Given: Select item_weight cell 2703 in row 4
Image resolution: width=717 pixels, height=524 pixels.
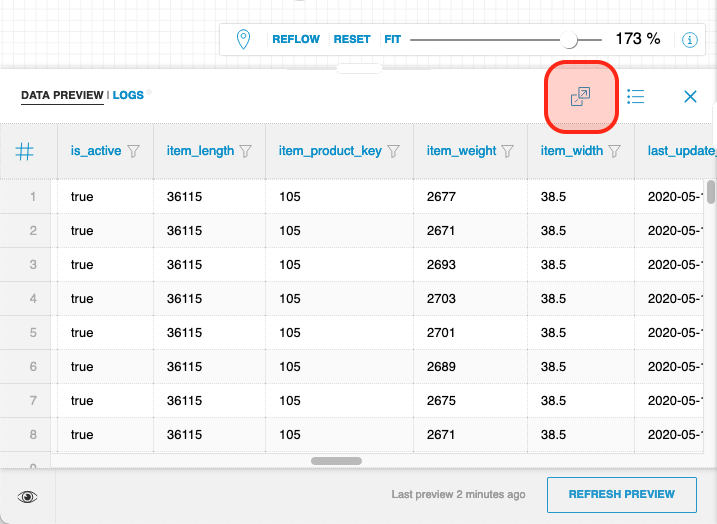Looking at the screenshot, I should point(441,299).
